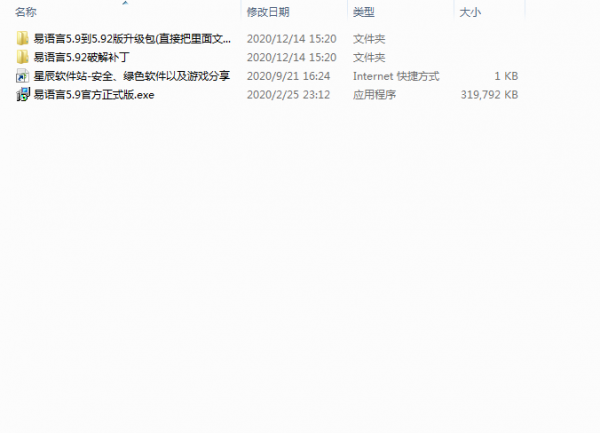600x433 pixels.
Task: Sort by the 修改日期 column header
Action: [268, 12]
